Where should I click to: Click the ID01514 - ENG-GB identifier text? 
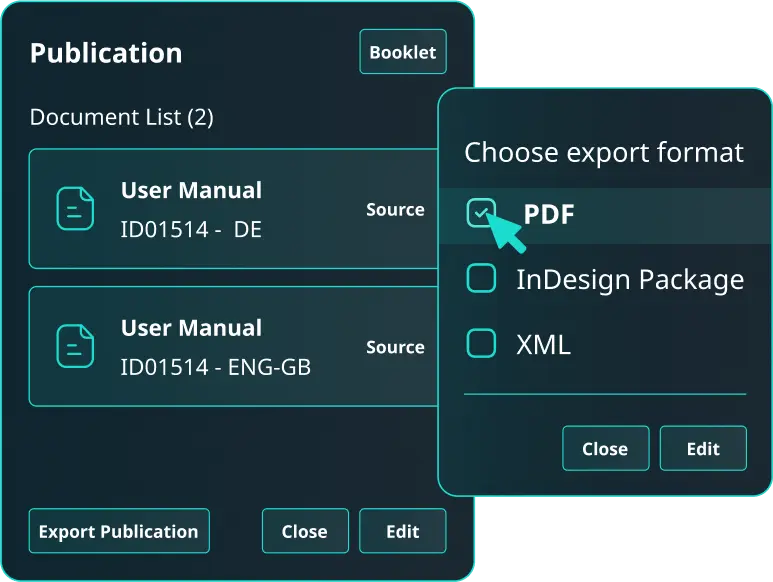point(216,367)
